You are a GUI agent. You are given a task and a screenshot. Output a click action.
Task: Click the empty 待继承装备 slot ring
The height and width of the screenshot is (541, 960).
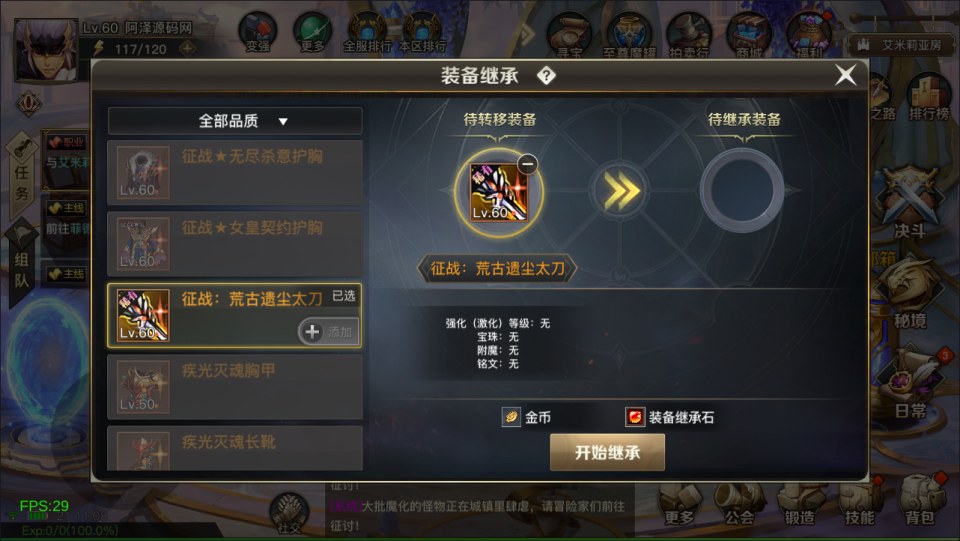point(742,190)
